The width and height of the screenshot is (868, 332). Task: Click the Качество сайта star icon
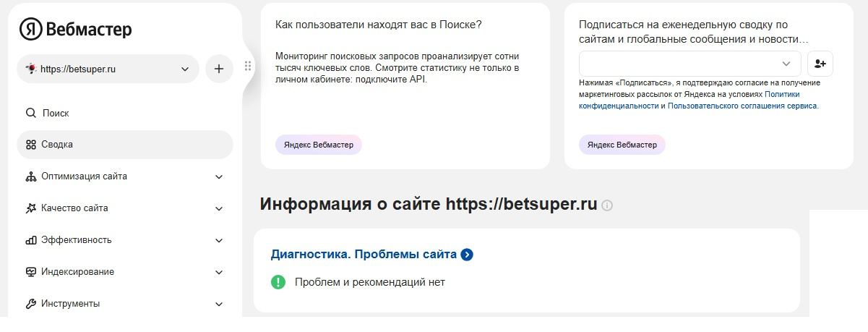tap(30, 208)
